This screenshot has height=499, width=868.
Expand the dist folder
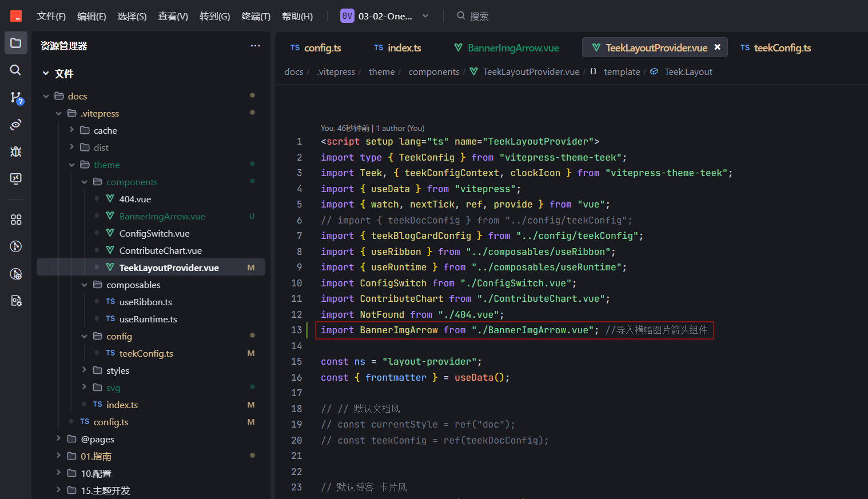[71, 147]
